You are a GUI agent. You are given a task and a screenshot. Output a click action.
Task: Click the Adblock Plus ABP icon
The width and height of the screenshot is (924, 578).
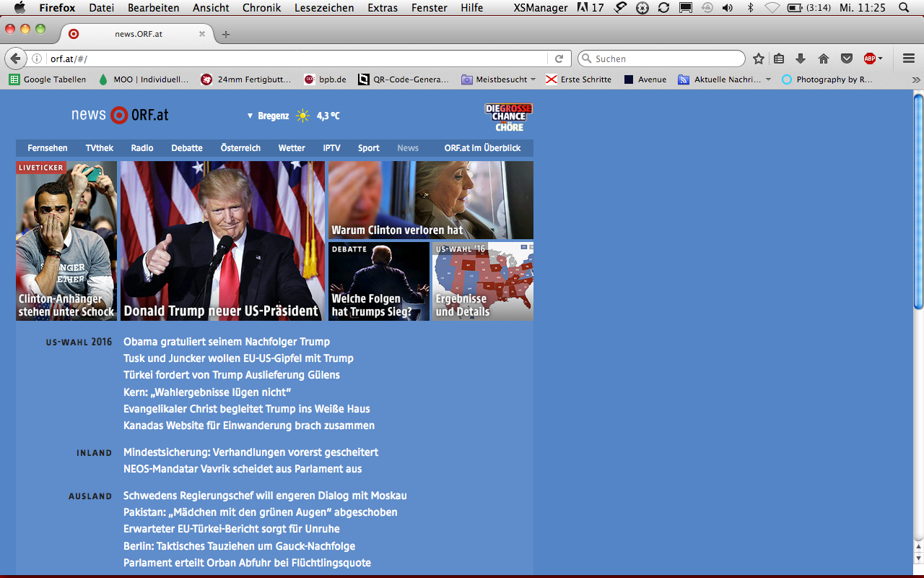869,59
